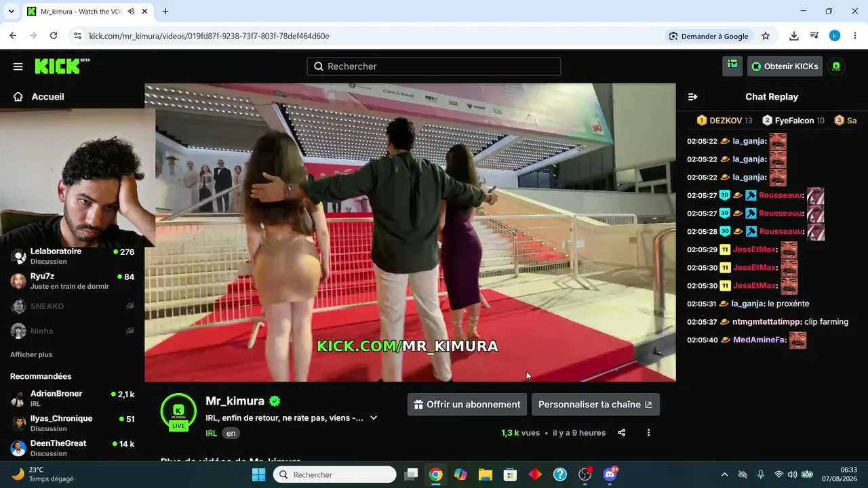Open Copilot from the taskbar
Image resolution: width=868 pixels, height=488 pixels.
(x=460, y=474)
